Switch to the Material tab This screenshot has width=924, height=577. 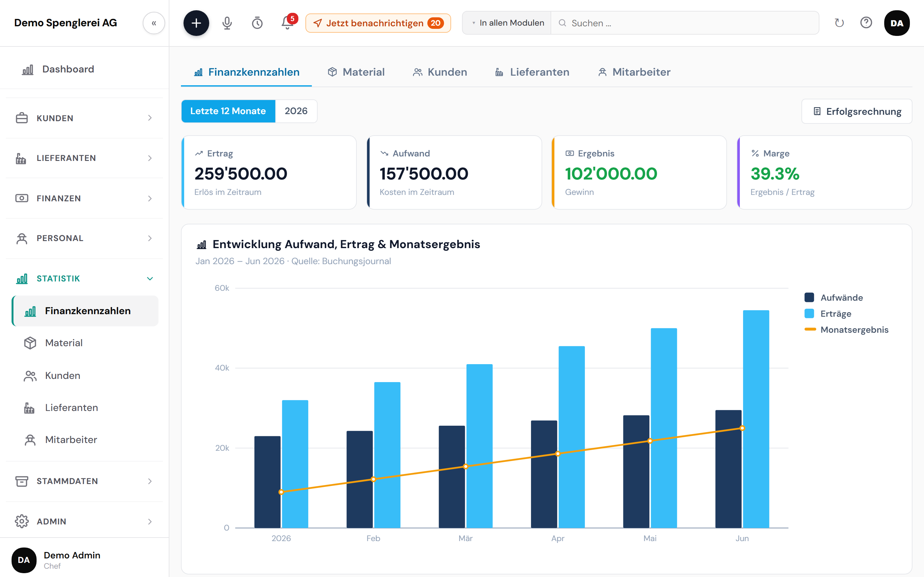[x=356, y=72]
